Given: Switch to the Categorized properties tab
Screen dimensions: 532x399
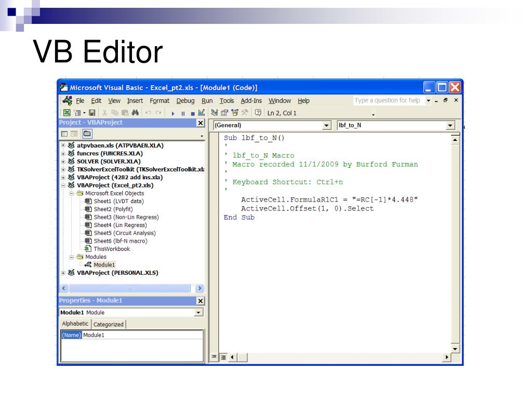Looking at the screenshot, I should point(109,324).
